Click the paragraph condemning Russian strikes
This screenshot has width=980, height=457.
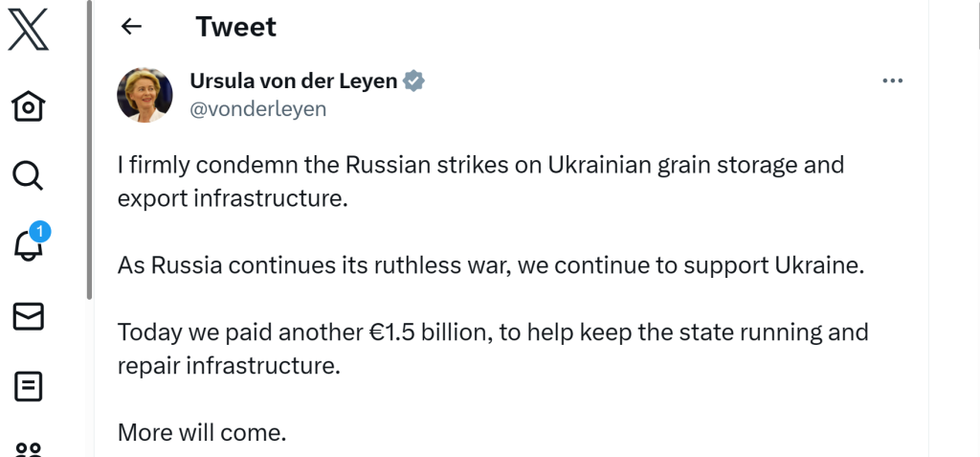tap(480, 181)
